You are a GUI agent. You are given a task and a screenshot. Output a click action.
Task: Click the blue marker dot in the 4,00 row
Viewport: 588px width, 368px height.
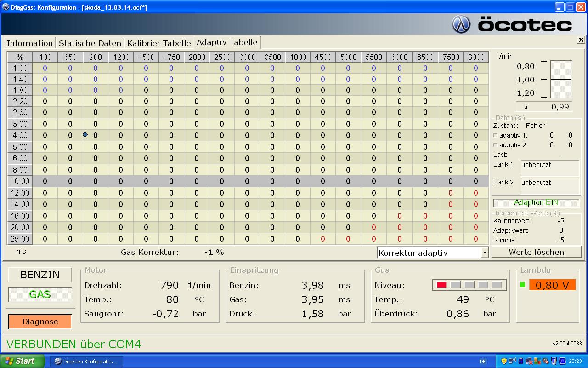[85, 135]
